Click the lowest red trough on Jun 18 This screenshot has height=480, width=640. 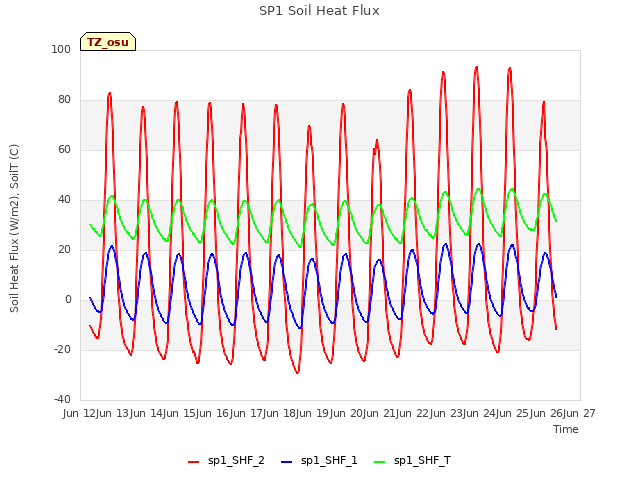click(x=298, y=372)
